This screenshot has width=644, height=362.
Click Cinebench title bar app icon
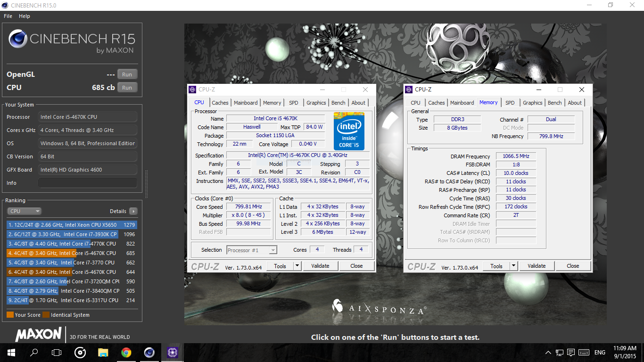tap(5, 5)
